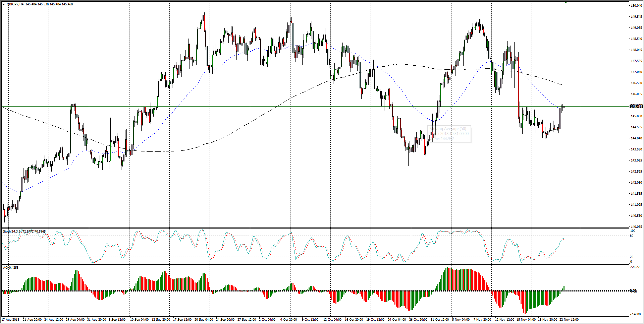Click the 17 Aug 2018 date label

(10, 320)
